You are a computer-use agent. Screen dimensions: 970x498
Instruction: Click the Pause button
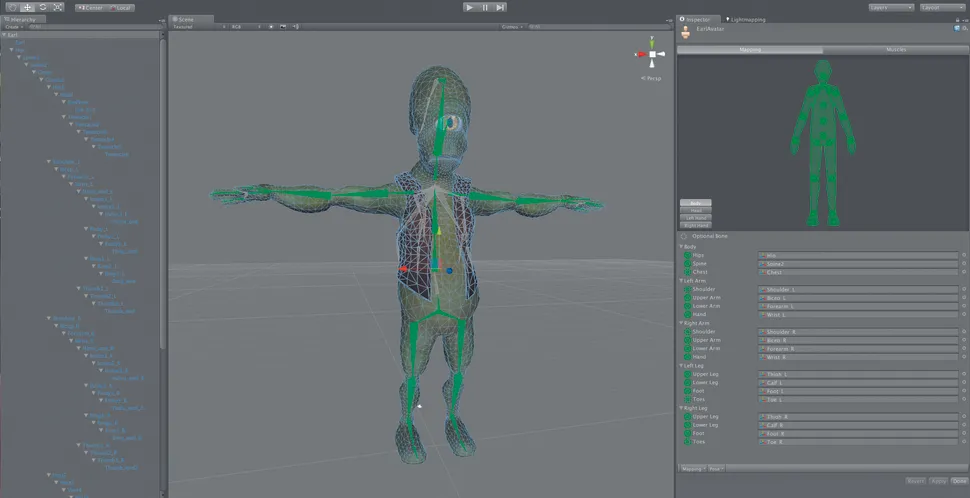click(485, 7)
